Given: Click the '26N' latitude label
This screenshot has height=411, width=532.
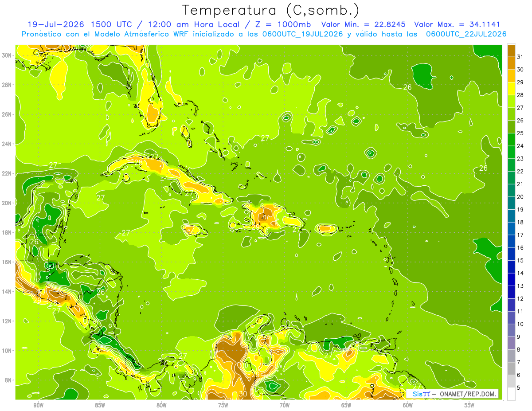Looking at the screenshot, I should click(x=7, y=114).
